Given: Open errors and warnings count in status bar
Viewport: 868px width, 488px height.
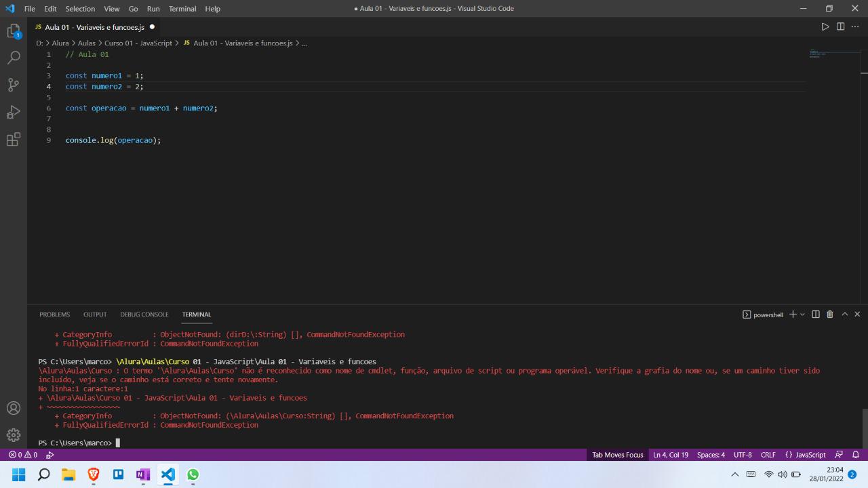Looking at the screenshot, I should click(23, 455).
